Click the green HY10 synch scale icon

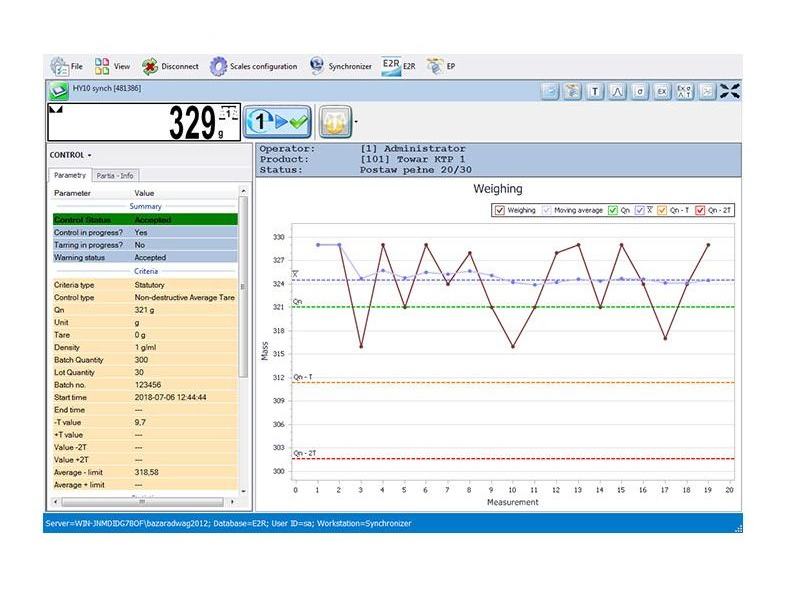click(x=59, y=91)
